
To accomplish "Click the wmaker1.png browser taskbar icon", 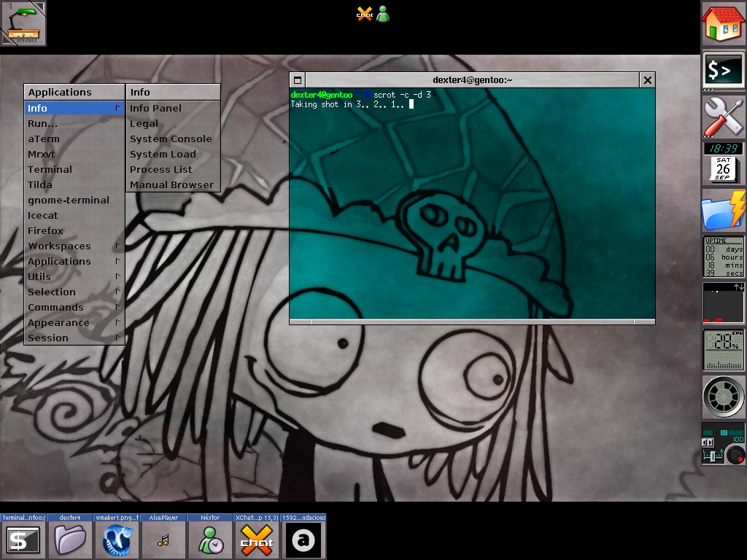I will [117, 540].
